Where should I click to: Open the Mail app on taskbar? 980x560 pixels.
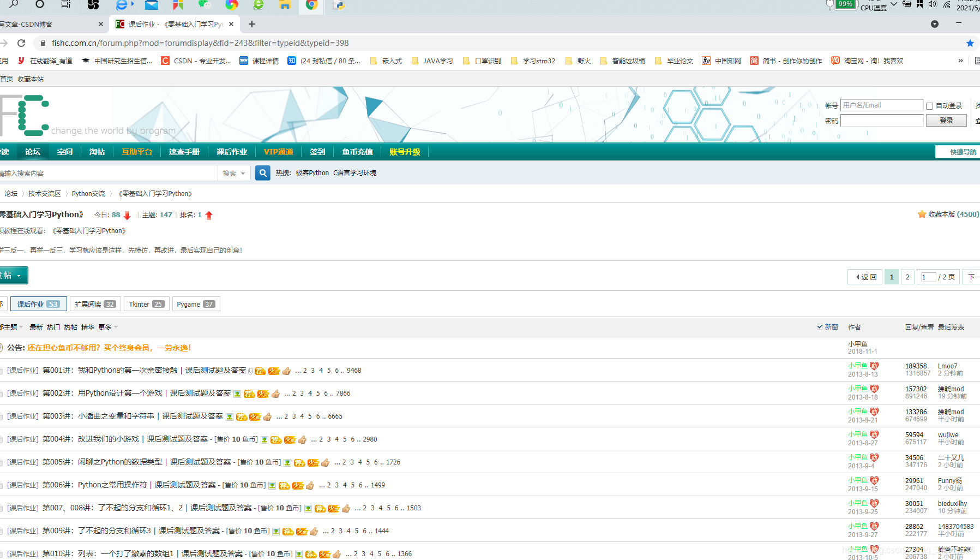151,4
